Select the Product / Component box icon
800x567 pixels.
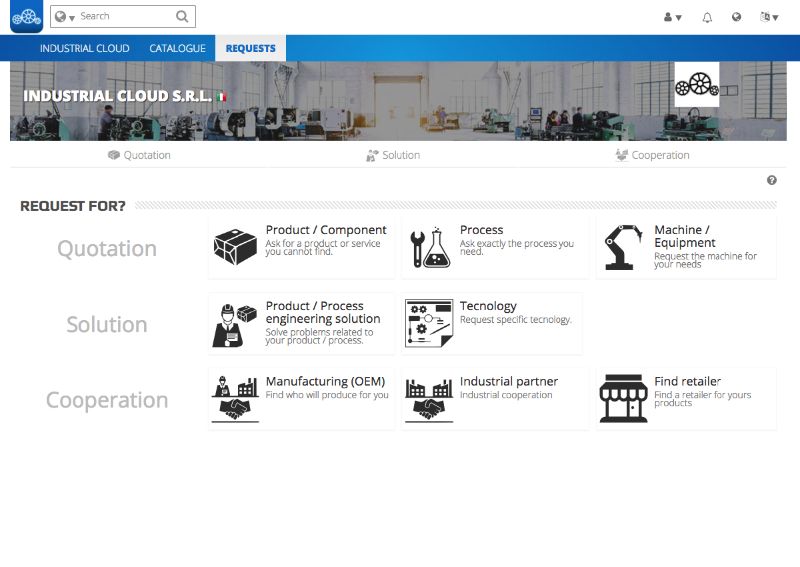click(x=236, y=247)
